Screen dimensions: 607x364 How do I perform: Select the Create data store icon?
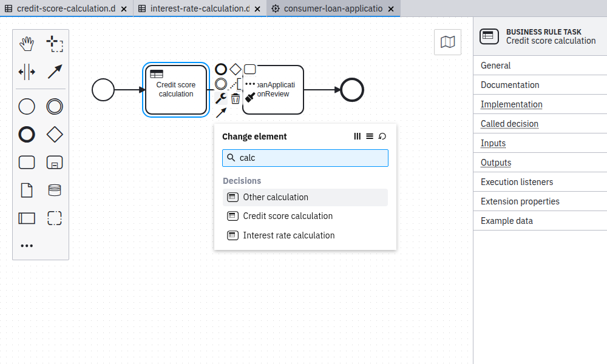55,190
